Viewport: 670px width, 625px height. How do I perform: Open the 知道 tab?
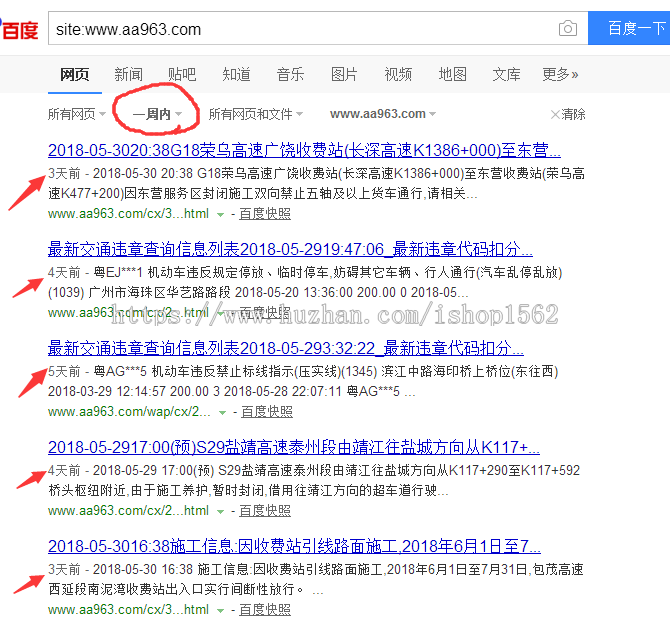(236, 74)
